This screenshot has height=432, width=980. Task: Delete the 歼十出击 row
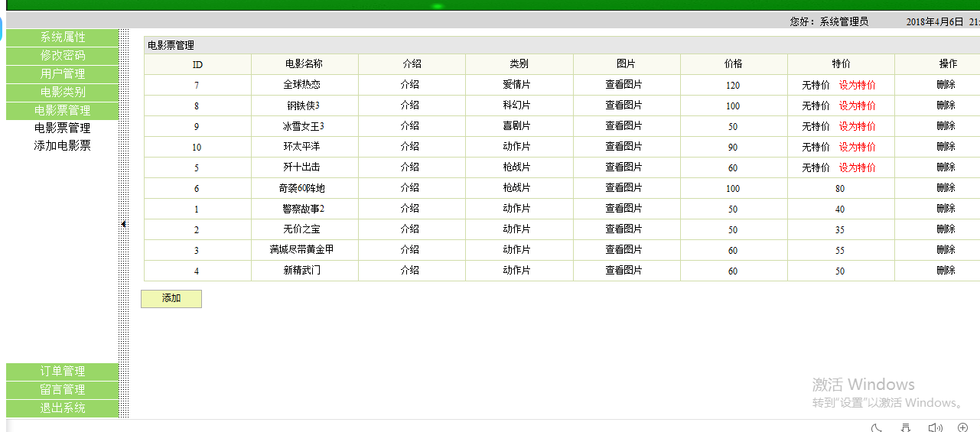(946, 167)
